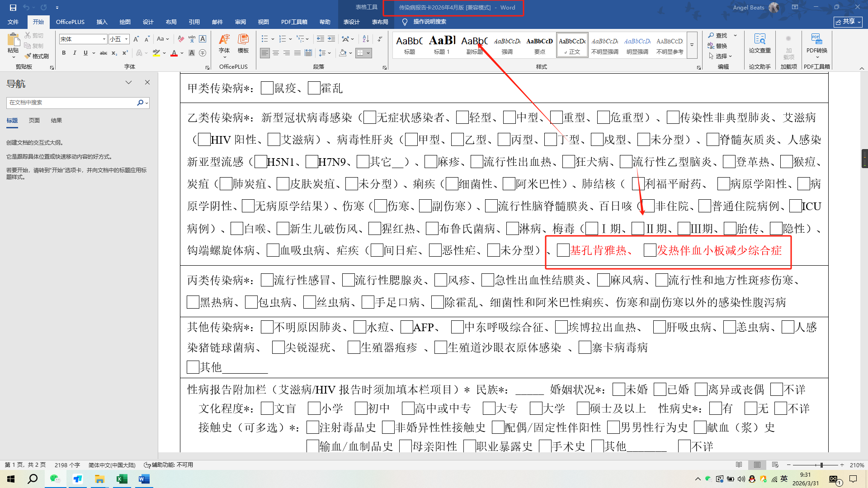The width and height of the screenshot is (868, 488).
Task: Check the 鼠疫 checkbox
Action: 267,88
